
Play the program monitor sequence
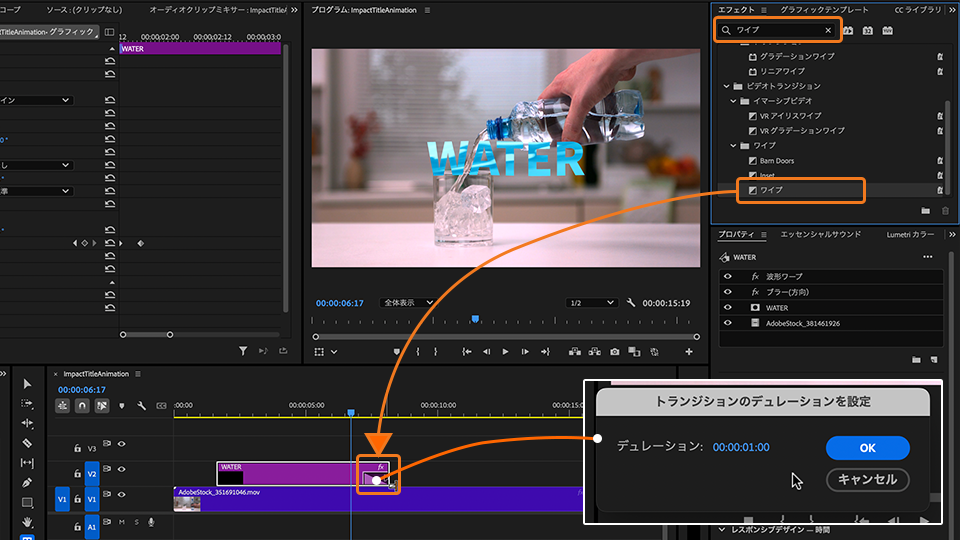pyautogui.click(x=505, y=351)
